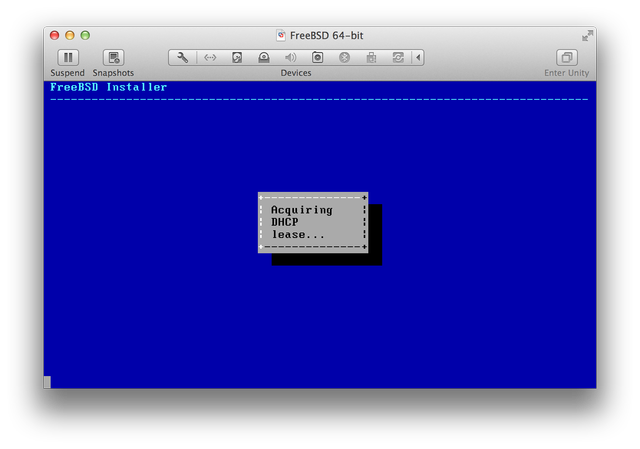Viewport: 640px width, 449px height.
Task: Collapse the Devices toolbar arrow
Action: pyautogui.click(x=418, y=58)
